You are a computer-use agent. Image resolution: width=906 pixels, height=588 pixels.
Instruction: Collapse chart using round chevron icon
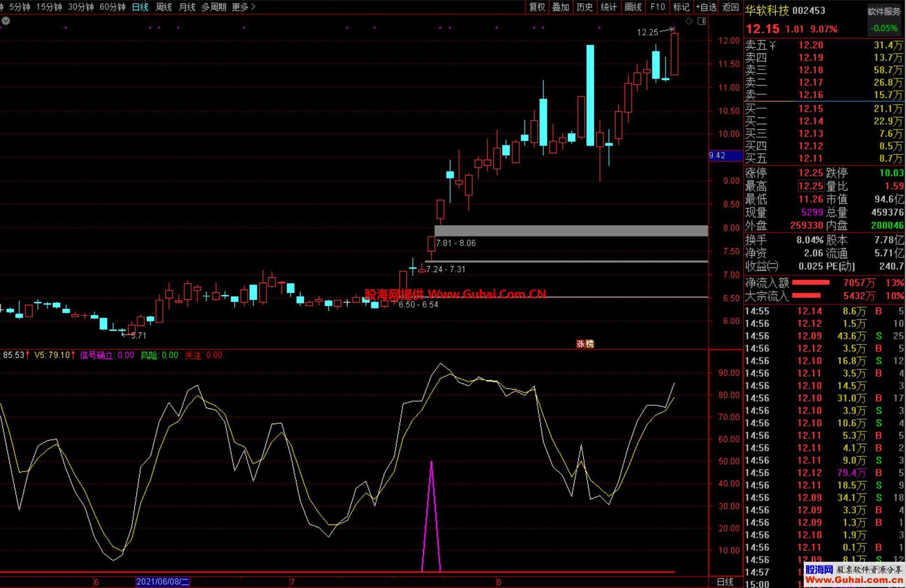click(x=6, y=21)
